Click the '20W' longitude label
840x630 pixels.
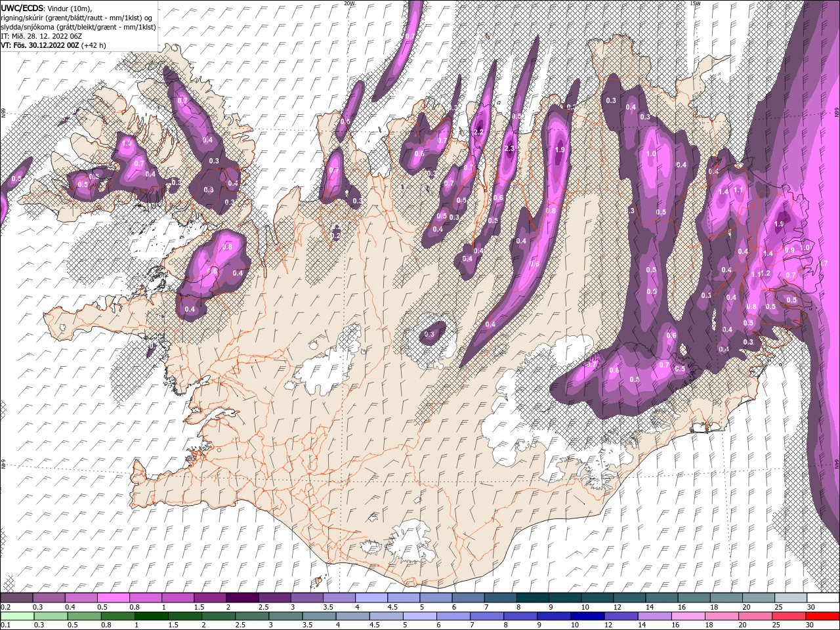click(349, 3)
